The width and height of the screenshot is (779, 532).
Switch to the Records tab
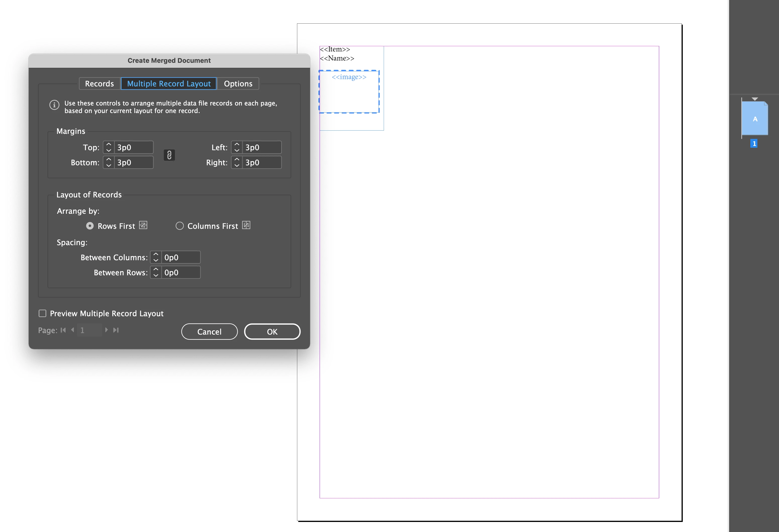click(99, 84)
